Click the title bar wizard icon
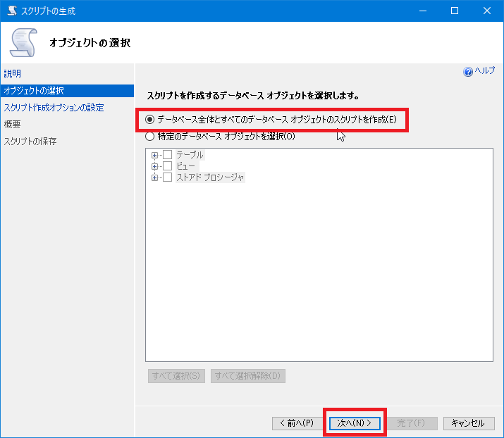The height and width of the screenshot is (438, 504). pyautogui.click(x=12, y=11)
